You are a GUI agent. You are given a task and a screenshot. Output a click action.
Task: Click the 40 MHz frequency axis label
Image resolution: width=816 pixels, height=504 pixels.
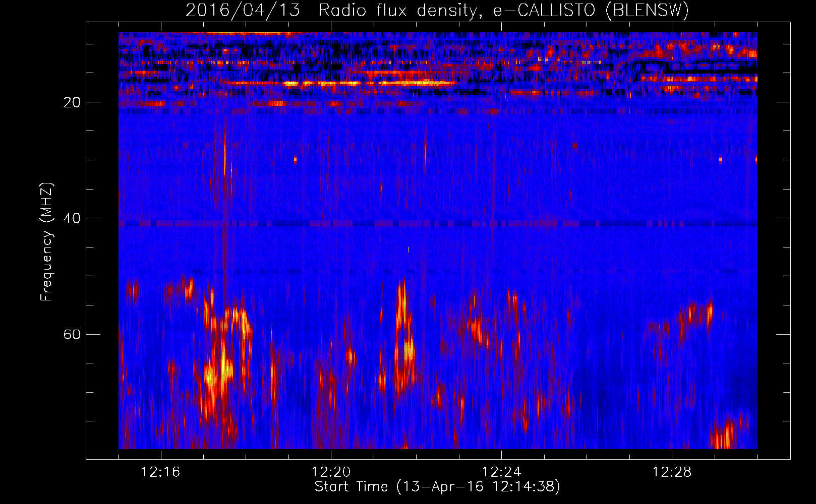point(72,218)
